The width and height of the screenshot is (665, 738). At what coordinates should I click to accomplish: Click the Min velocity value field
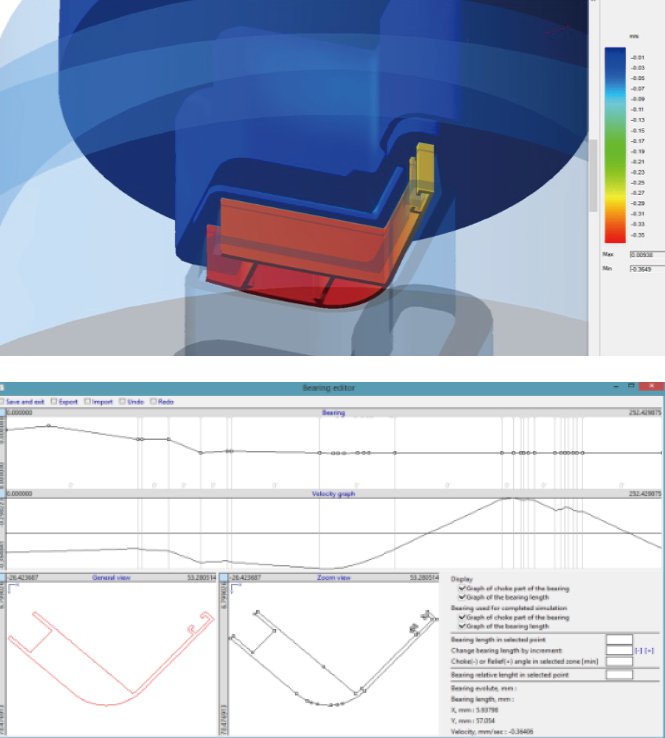[645, 268]
